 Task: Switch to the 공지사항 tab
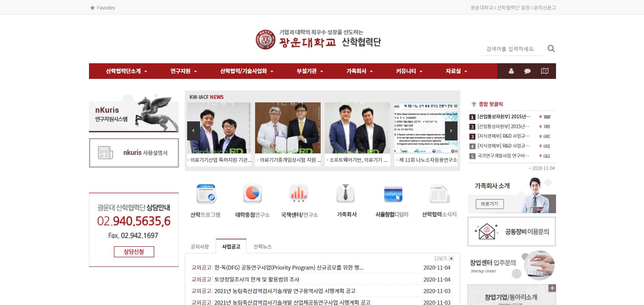point(200,247)
